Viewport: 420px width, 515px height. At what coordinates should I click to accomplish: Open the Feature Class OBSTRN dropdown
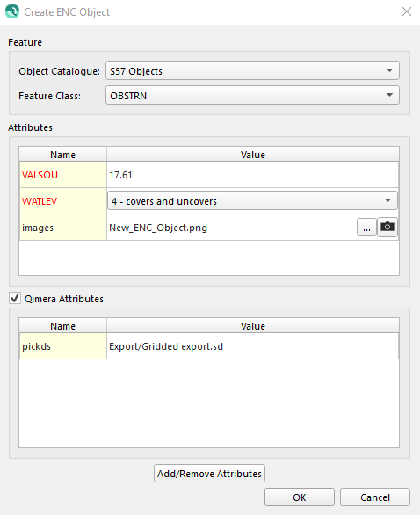tap(252, 95)
